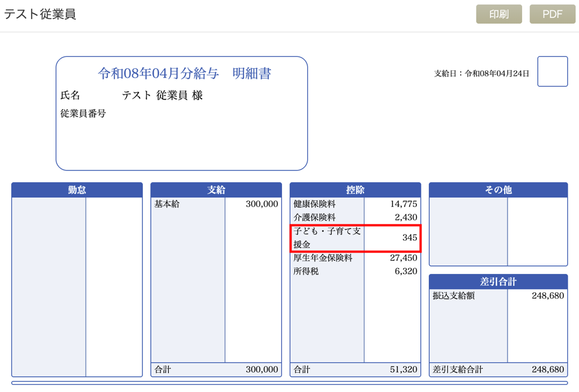Click the 支給日：令和08年04月24日 text
The image size is (579, 392).
482,74
